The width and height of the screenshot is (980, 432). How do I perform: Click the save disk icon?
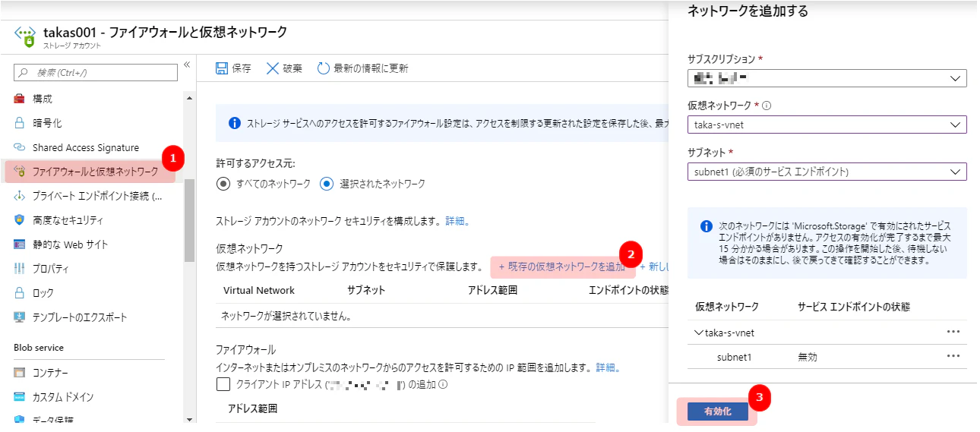(222, 68)
